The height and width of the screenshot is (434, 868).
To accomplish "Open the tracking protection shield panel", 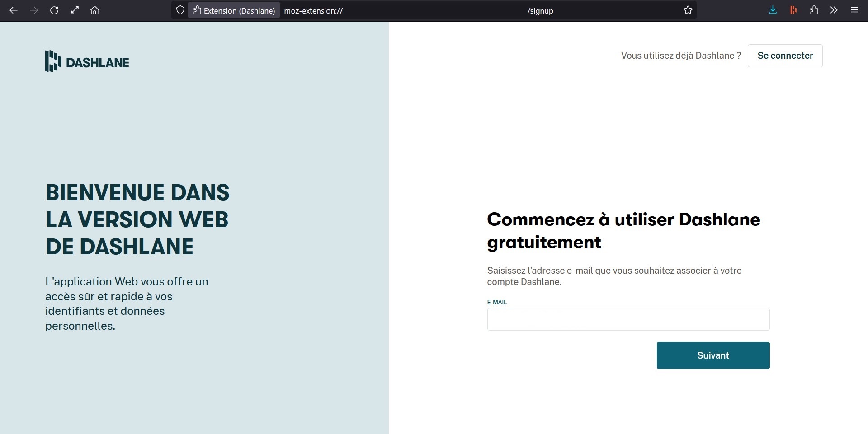I will coord(180,10).
